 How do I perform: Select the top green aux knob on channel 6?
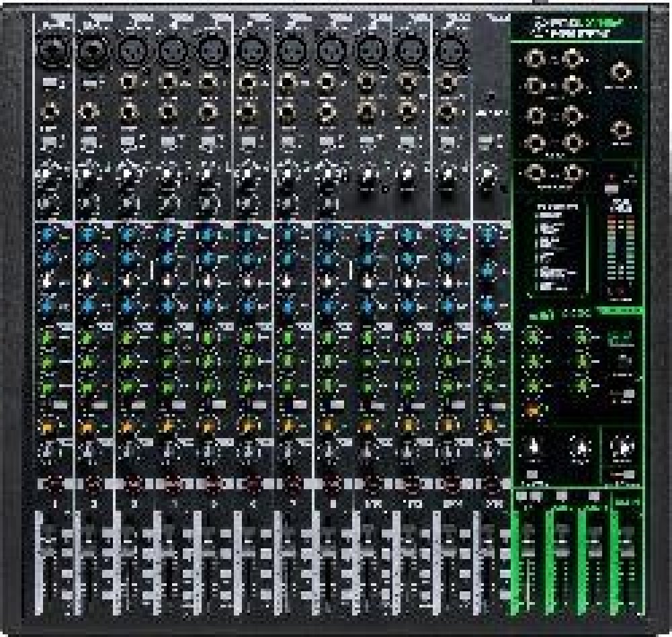point(249,335)
